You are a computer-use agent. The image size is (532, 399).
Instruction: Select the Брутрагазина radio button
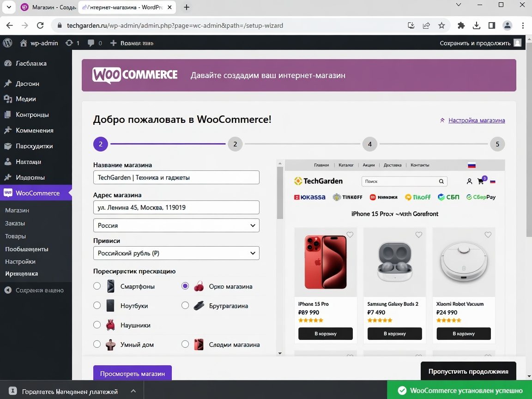(x=185, y=305)
